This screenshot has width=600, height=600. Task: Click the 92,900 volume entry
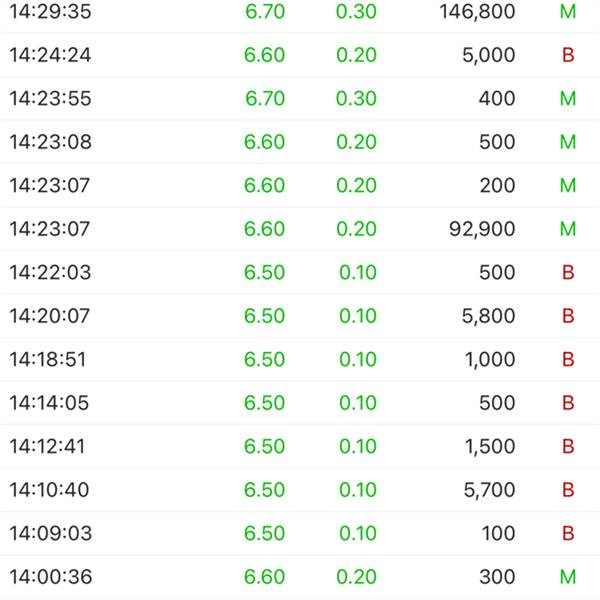(482, 229)
